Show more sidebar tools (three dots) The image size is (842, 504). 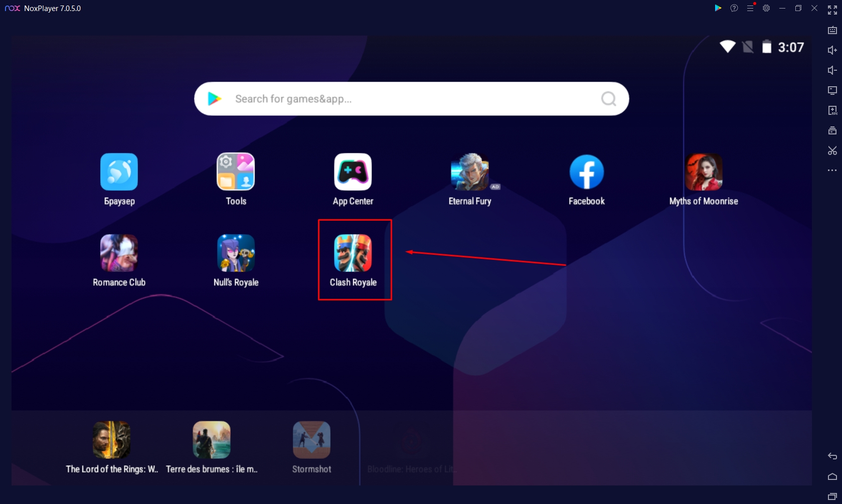click(x=832, y=171)
